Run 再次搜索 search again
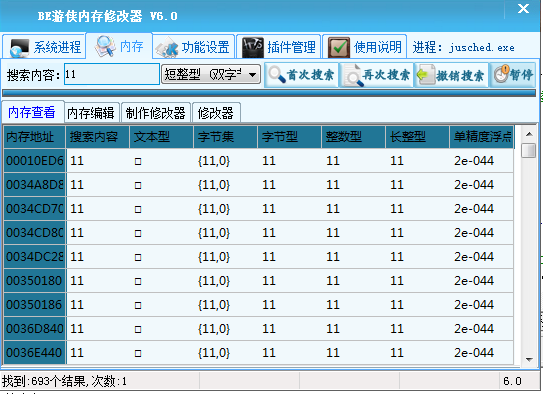This screenshot has height=394, width=543. [377, 75]
